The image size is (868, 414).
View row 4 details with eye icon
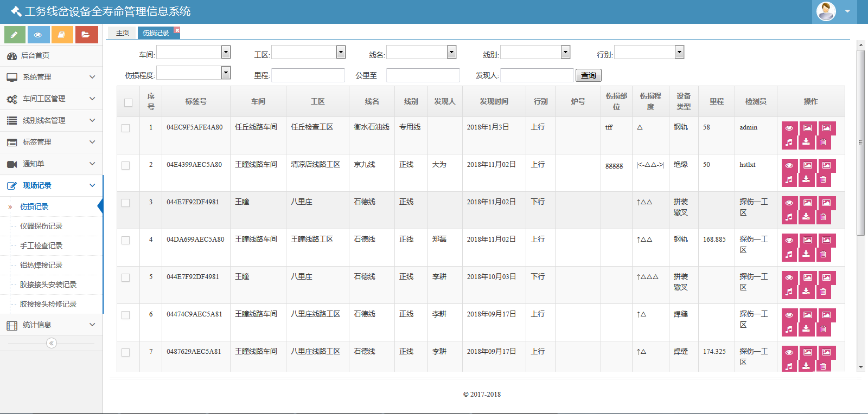[789, 240]
